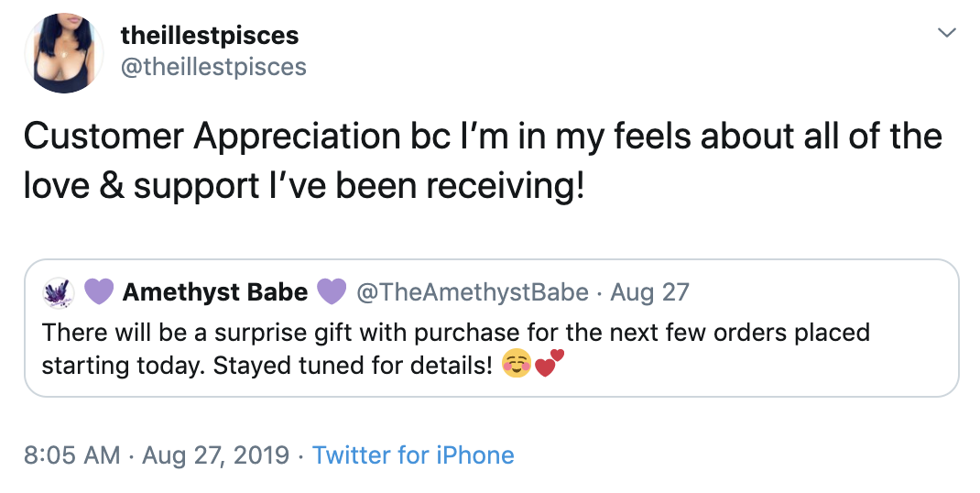Click the purple heart before Amethyst Babe

(x=99, y=292)
